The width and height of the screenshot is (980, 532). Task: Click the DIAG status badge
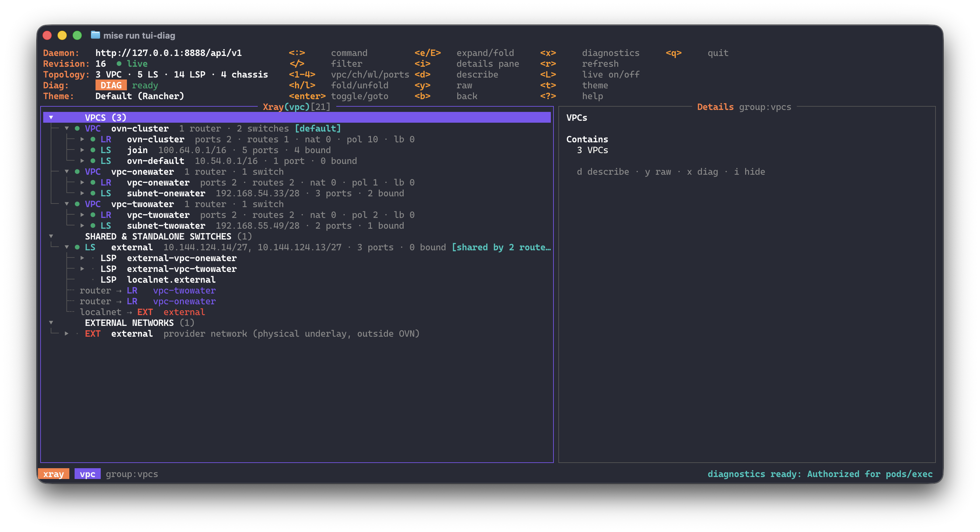[111, 85]
